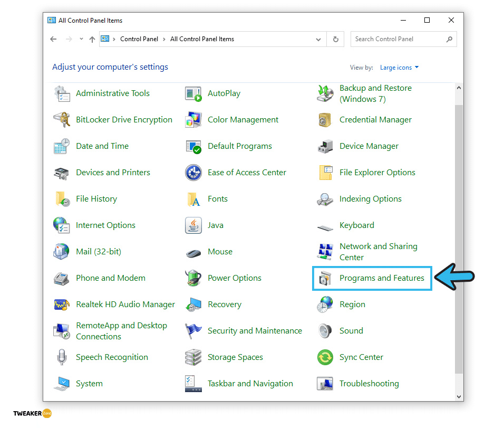The image size is (504, 428).
Task: Open the recent locations dropdown arrow
Action: point(81,39)
